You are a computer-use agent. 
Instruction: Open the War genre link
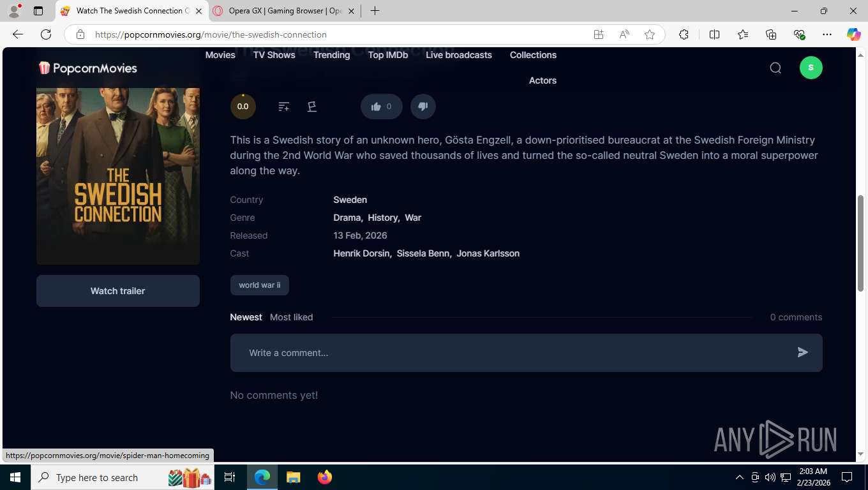[413, 218]
